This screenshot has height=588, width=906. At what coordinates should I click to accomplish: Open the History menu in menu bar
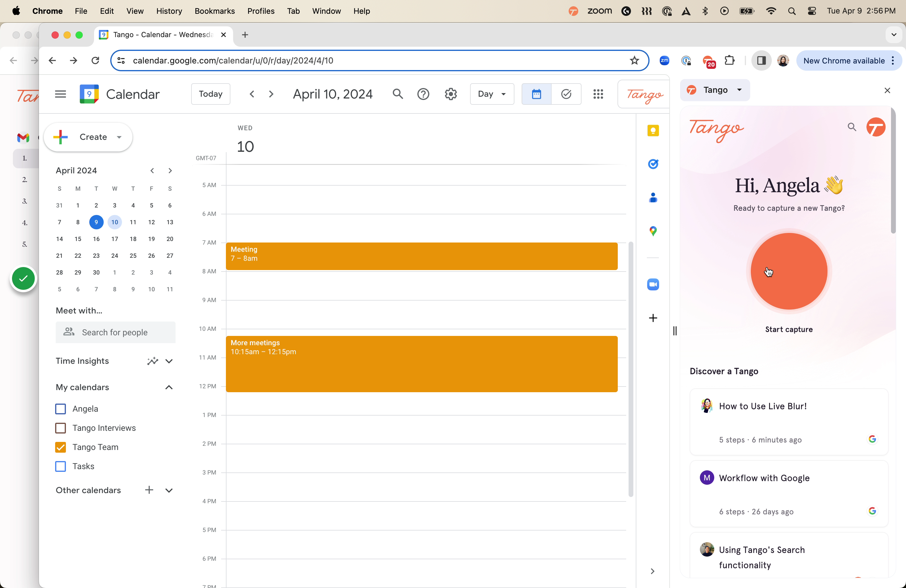169,11
